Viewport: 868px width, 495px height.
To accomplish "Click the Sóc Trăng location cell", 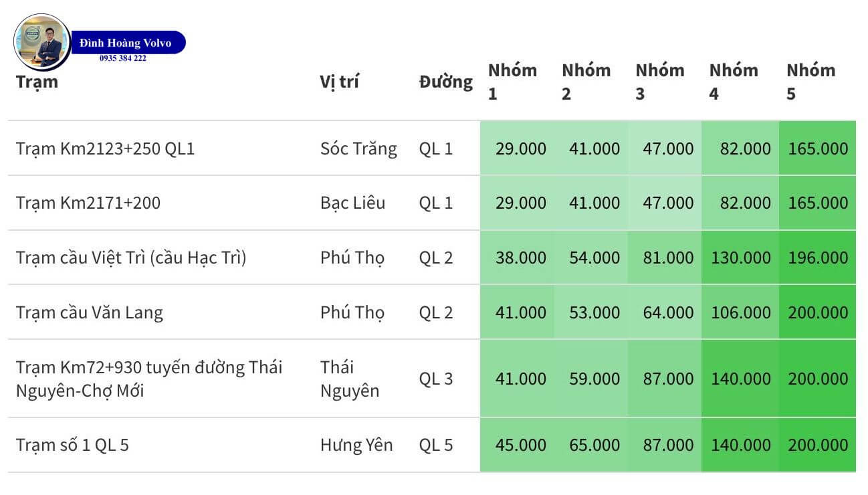I will point(358,148).
